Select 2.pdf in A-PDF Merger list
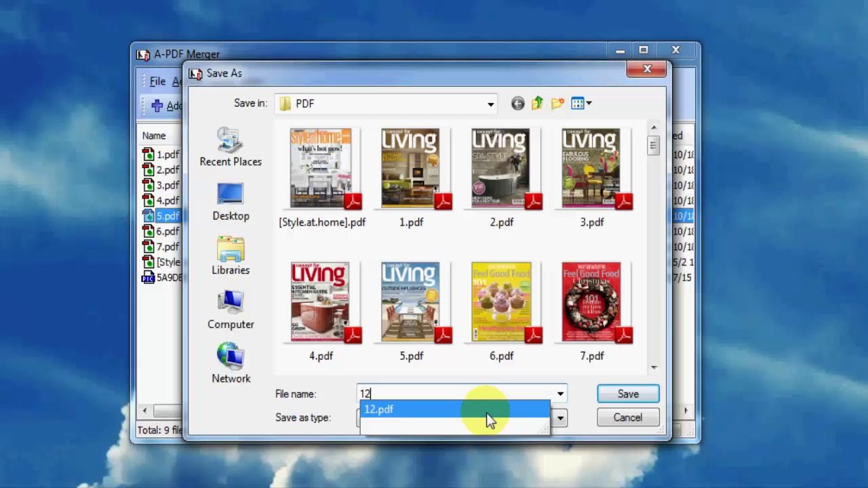The height and width of the screenshot is (488, 868). click(168, 170)
